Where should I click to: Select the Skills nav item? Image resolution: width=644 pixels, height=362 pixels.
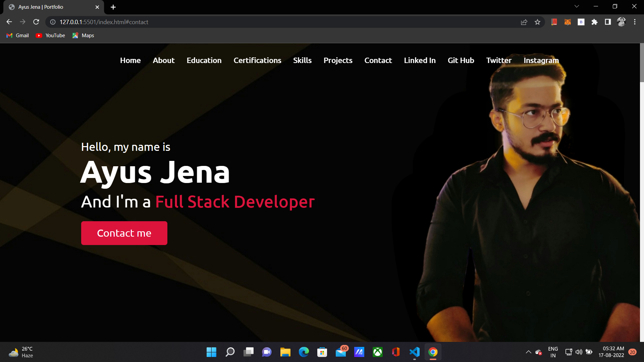click(x=302, y=60)
